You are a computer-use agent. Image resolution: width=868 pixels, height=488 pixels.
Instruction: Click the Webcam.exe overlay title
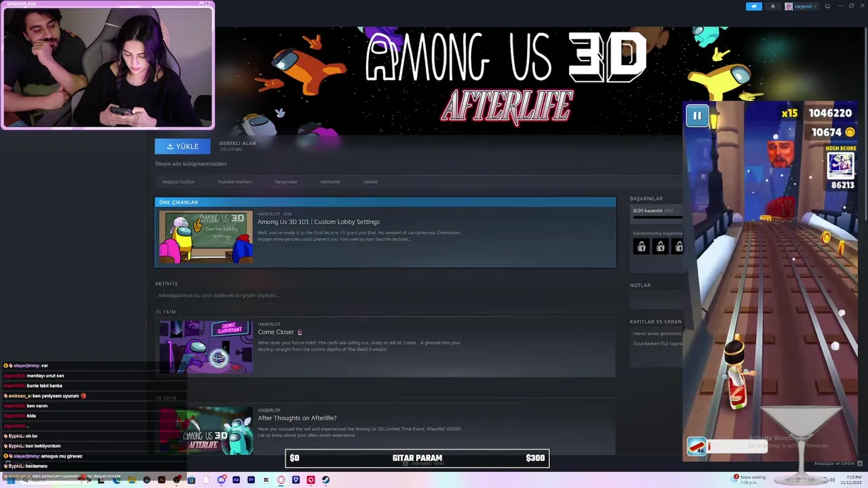[21, 3]
